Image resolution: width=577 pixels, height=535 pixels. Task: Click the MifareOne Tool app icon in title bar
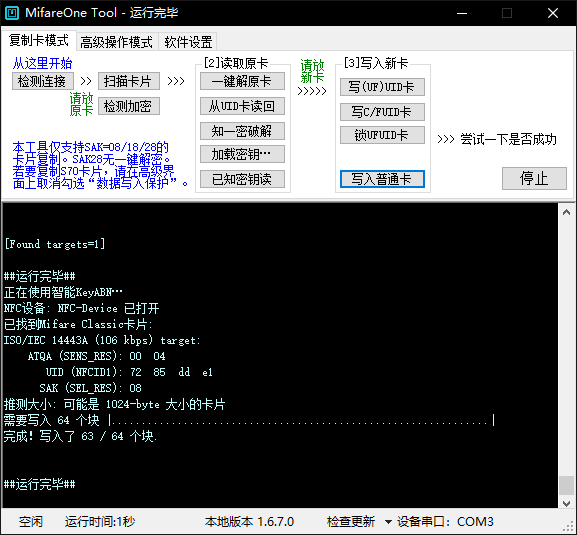tap(12, 13)
